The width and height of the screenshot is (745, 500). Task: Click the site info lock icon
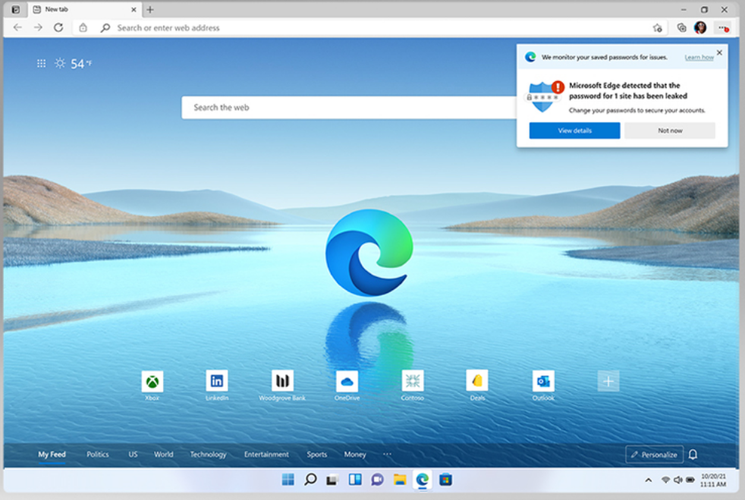point(83,28)
